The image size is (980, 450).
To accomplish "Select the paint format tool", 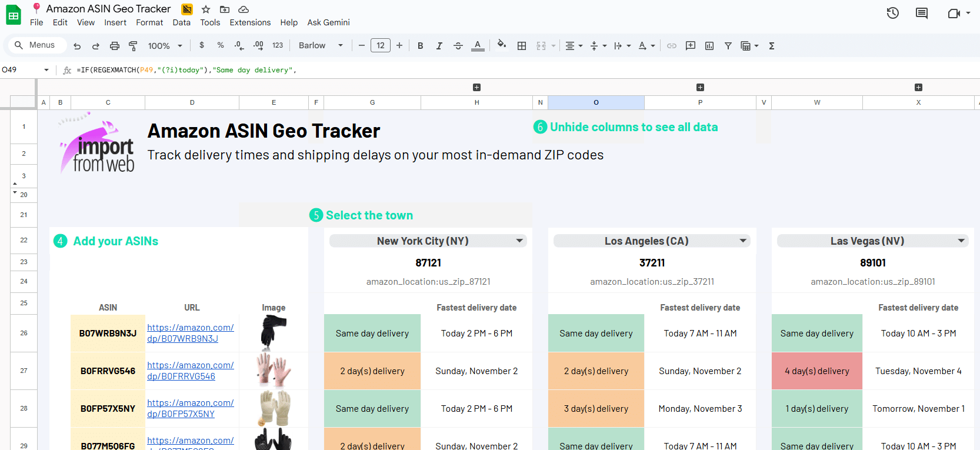I will tap(133, 46).
